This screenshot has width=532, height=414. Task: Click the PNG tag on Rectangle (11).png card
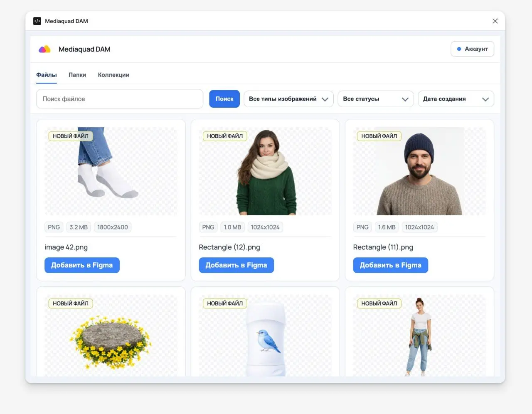point(362,227)
